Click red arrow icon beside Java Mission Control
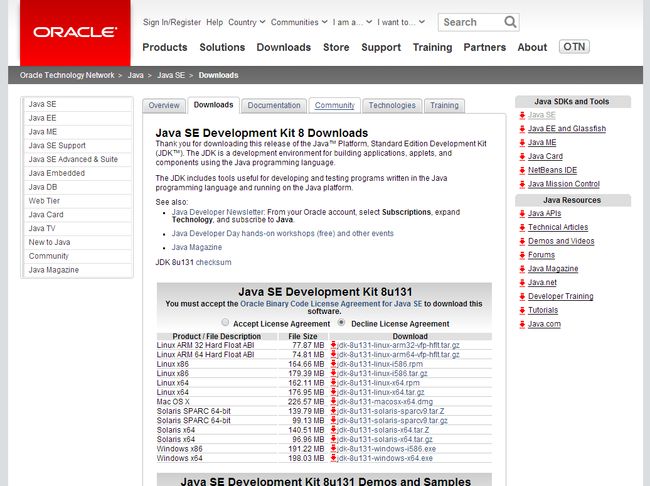This screenshot has width=650, height=486. [x=522, y=184]
